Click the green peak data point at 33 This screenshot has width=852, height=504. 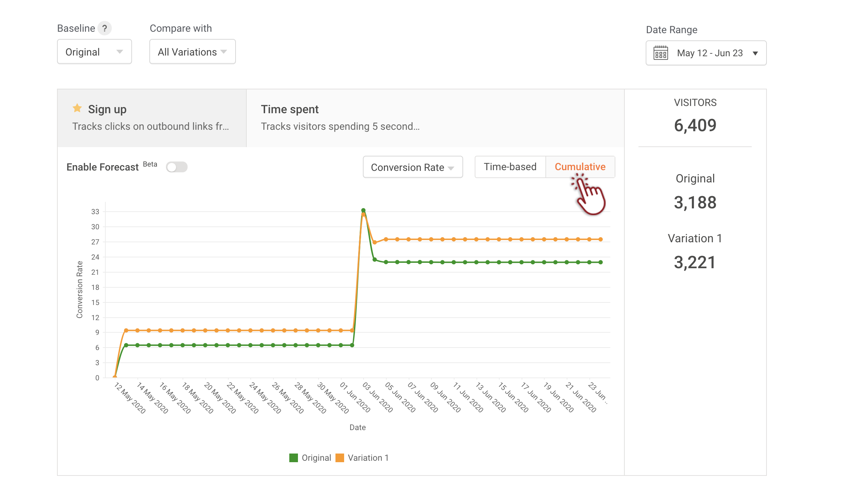pyautogui.click(x=363, y=210)
